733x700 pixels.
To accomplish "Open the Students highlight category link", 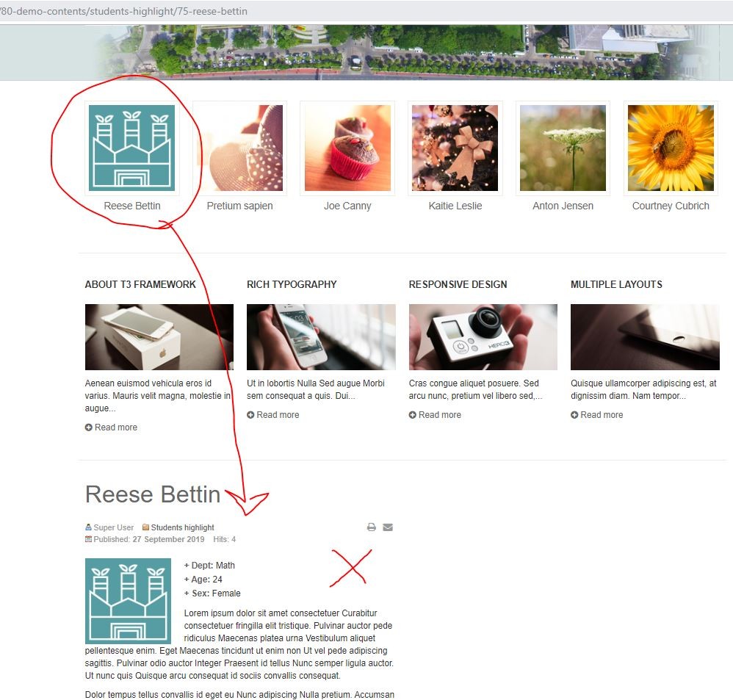I will click(182, 527).
